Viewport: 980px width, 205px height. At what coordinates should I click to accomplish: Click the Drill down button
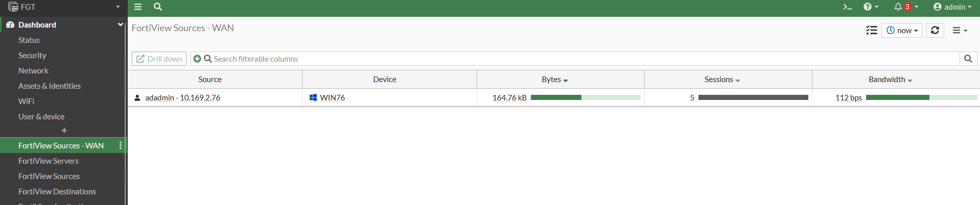pyautogui.click(x=159, y=59)
